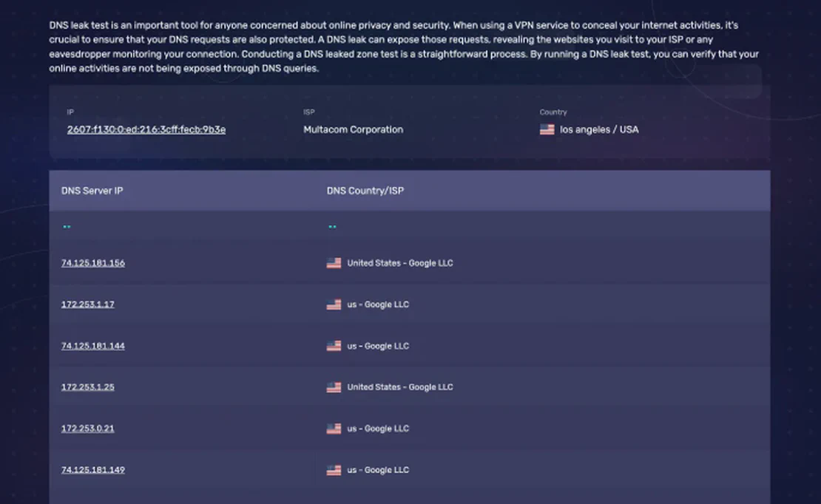
Task: Click the US flag in the 74.125.181.156 row
Action: click(x=334, y=263)
